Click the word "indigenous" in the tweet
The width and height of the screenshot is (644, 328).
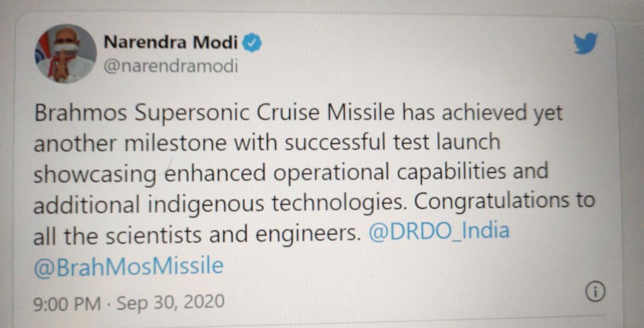pyautogui.click(x=206, y=204)
